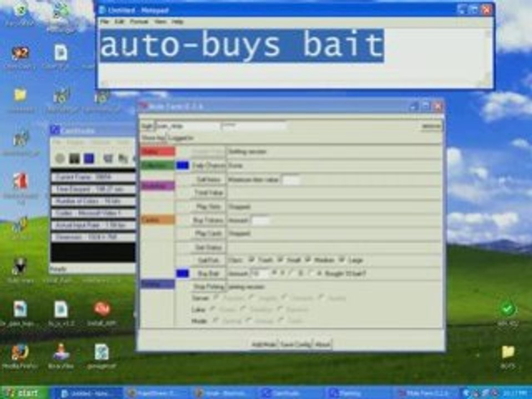Click the Get Status button
The width and height of the screenshot is (532, 399).
208,247
